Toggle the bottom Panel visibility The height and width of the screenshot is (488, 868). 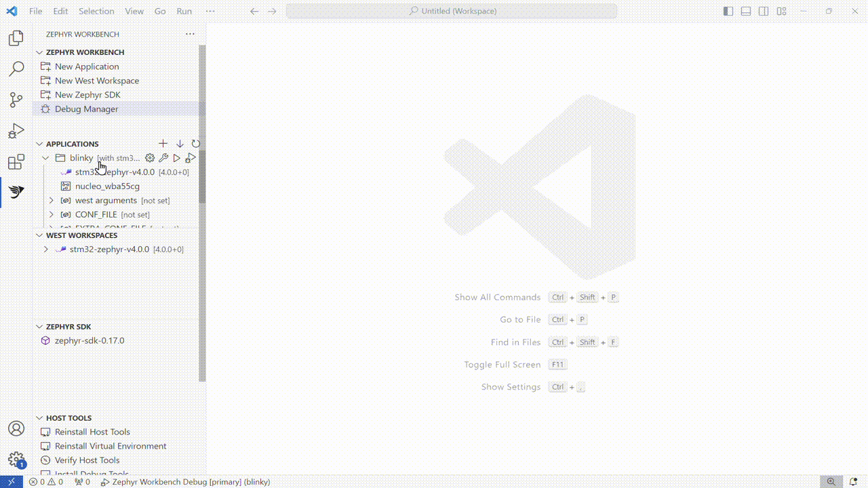pyautogui.click(x=746, y=12)
